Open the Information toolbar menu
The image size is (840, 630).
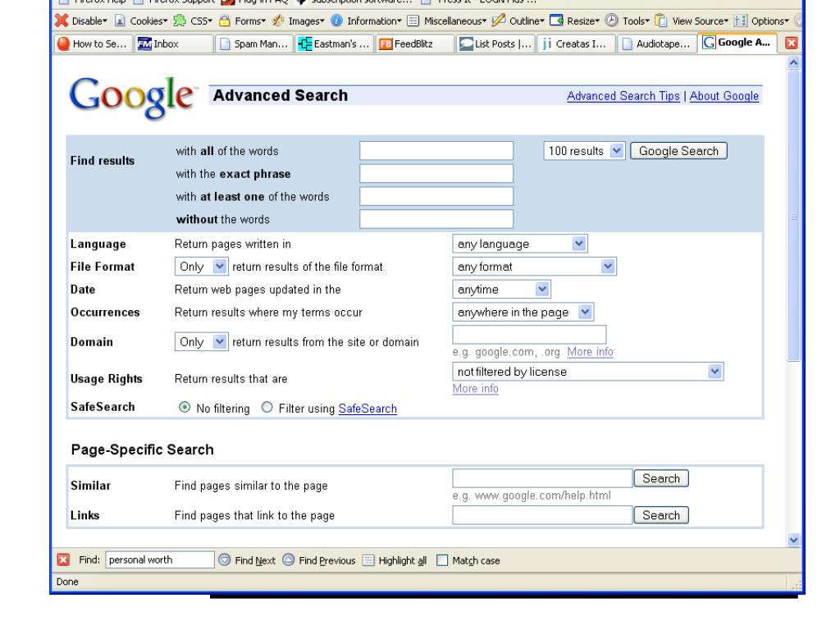[367, 21]
